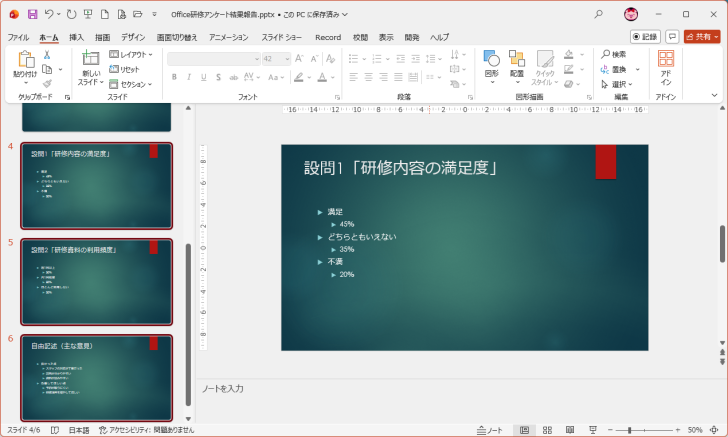Toggle italic formatting
This screenshot has width=728, height=437.
tap(188, 77)
